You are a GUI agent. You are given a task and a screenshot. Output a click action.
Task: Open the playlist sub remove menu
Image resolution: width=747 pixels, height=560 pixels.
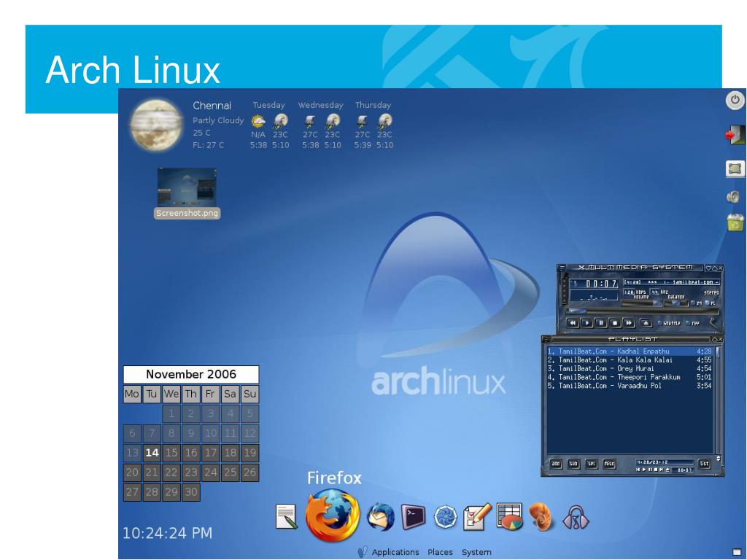point(573,463)
